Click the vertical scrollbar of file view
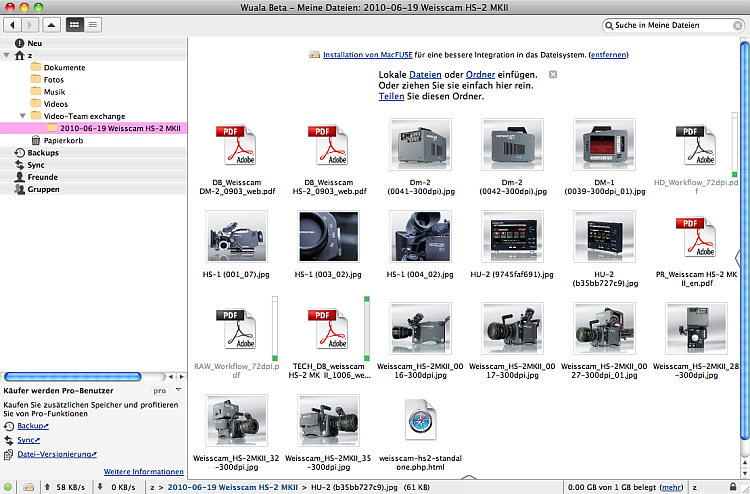Viewport: 750px width, 494px height. click(x=745, y=239)
